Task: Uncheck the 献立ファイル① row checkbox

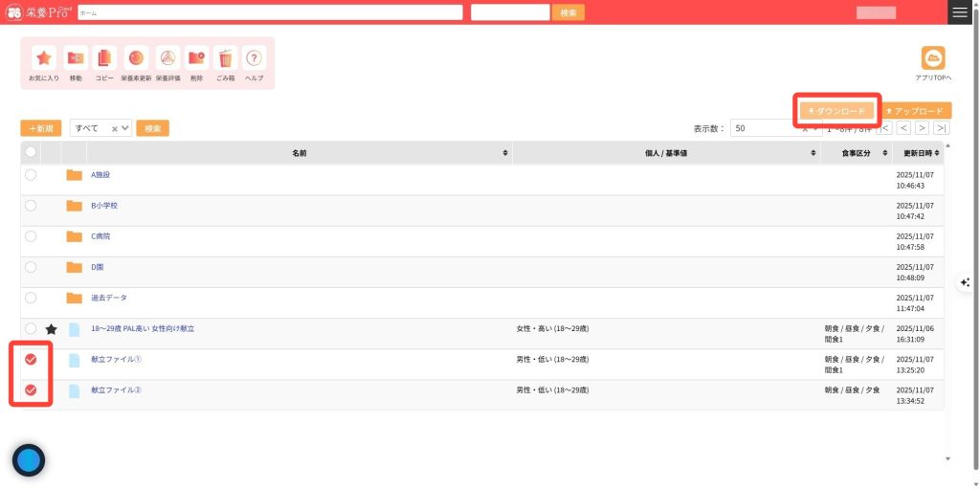Action: point(31,360)
